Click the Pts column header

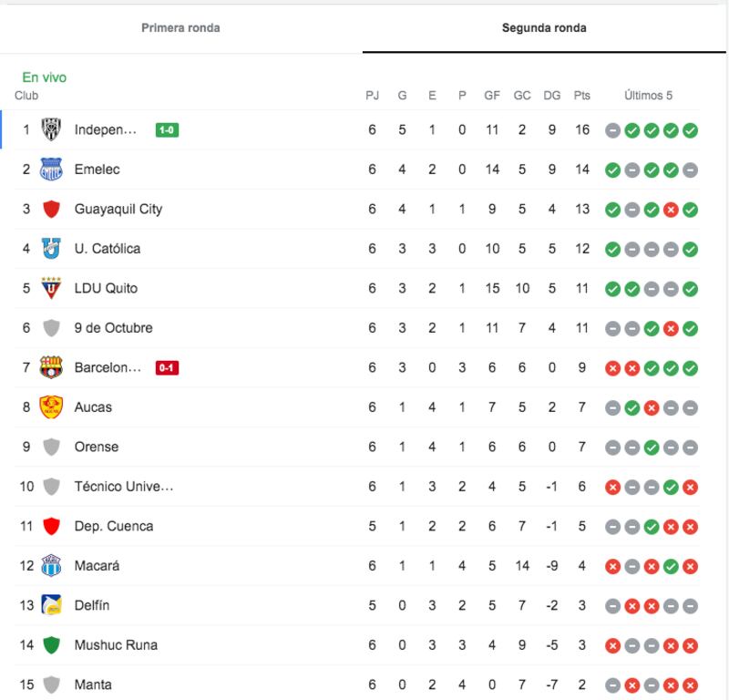coord(581,96)
